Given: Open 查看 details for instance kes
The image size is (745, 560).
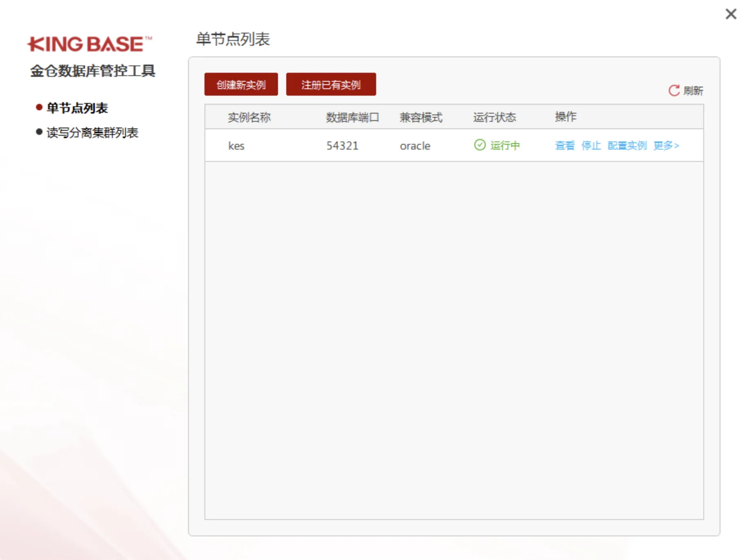Looking at the screenshot, I should pyautogui.click(x=564, y=145).
